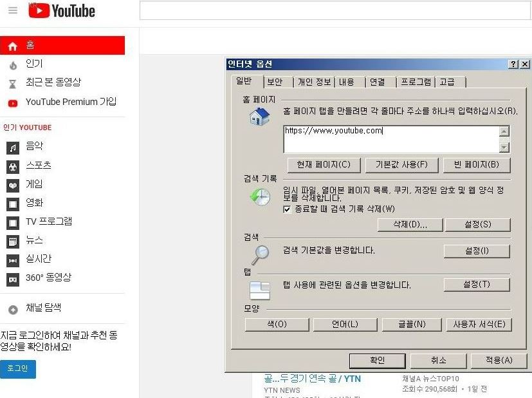This screenshot has height=398, width=532.
Task: Click the home page URL text box
Action: pos(391,139)
